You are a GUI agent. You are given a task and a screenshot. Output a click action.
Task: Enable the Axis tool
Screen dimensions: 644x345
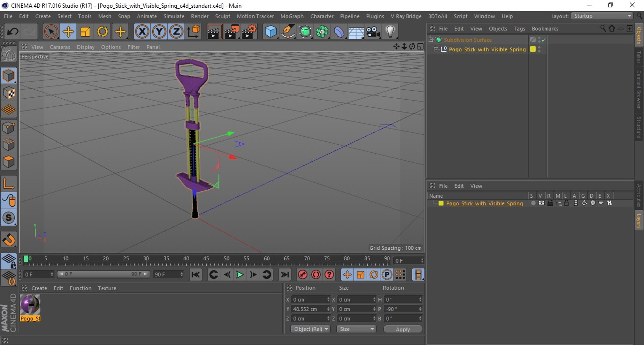pyautogui.click(x=9, y=183)
